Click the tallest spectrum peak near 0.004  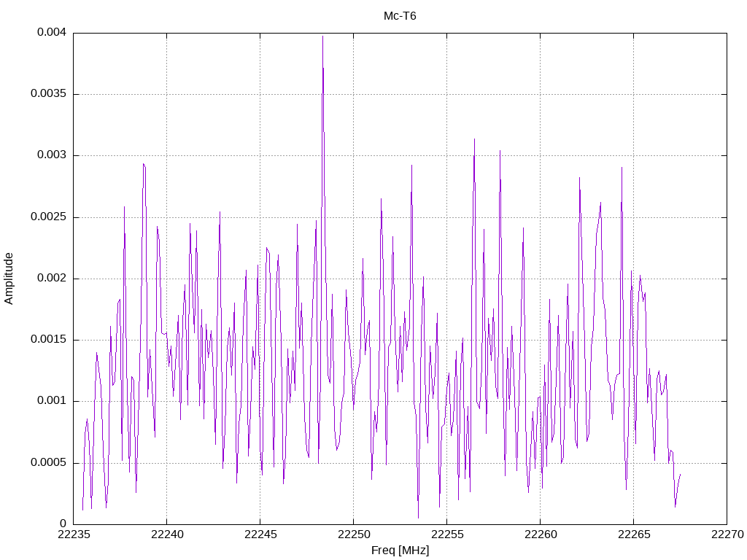point(322,37)
